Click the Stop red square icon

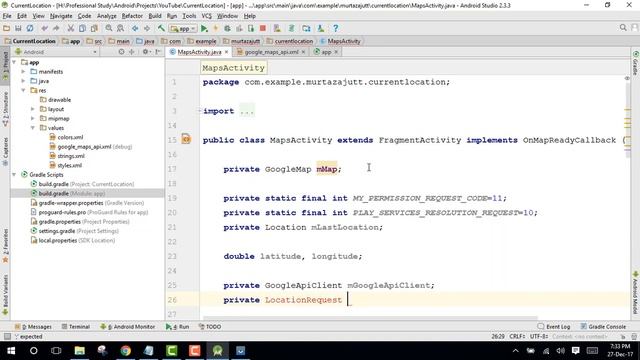pyautogui.click(x=263, y=28)
